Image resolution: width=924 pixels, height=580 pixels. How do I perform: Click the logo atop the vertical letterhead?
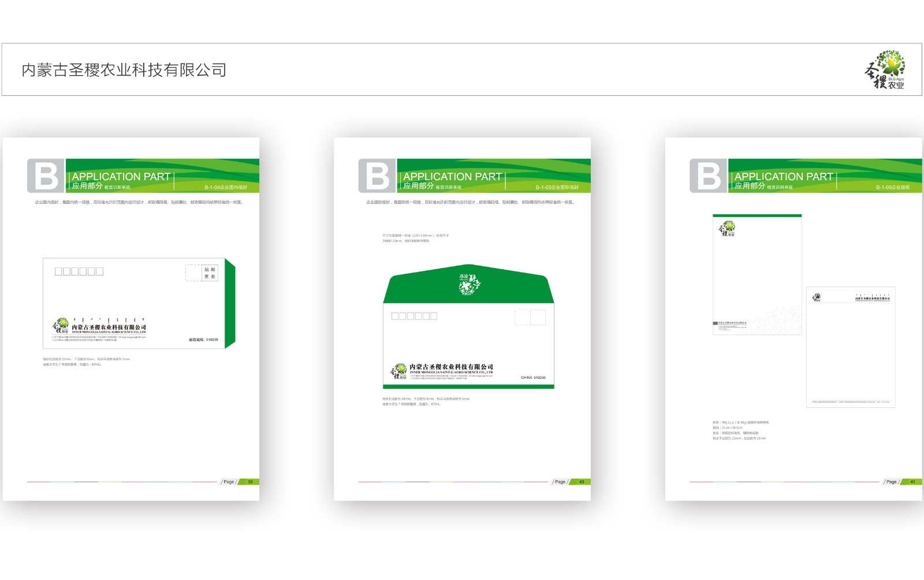[x=726, y=229]
